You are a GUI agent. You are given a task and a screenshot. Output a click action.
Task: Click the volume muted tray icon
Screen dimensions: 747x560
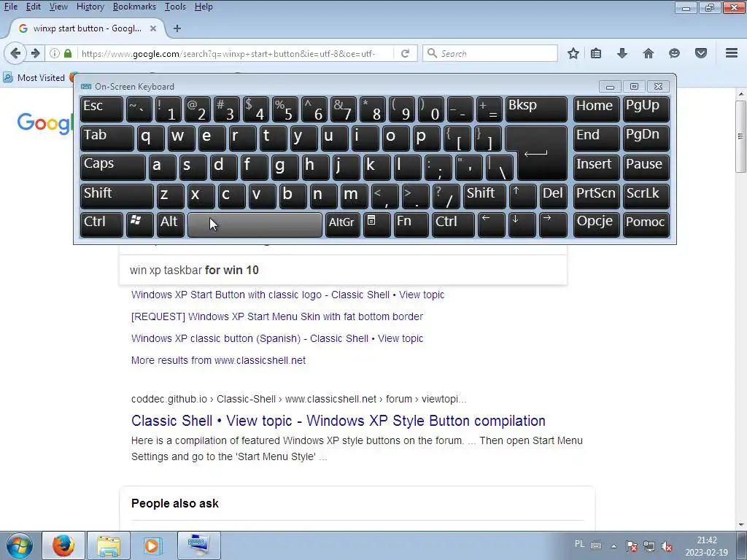[x=667, y=546]
